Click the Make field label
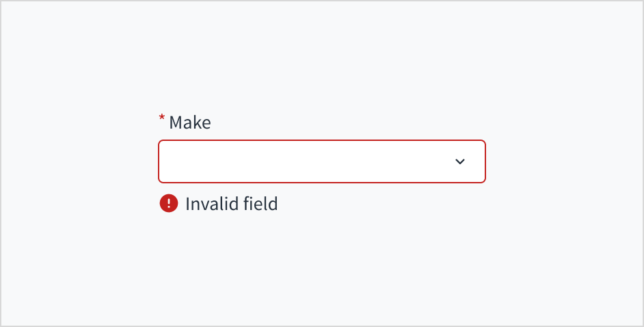 [190, 122]
